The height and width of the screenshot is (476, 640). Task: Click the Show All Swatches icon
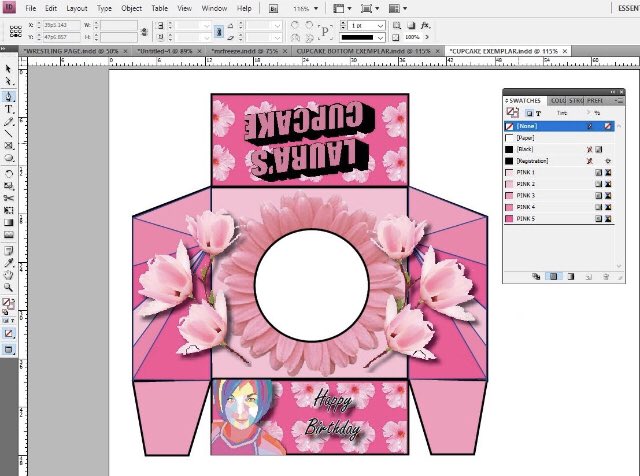pos(536,277)
